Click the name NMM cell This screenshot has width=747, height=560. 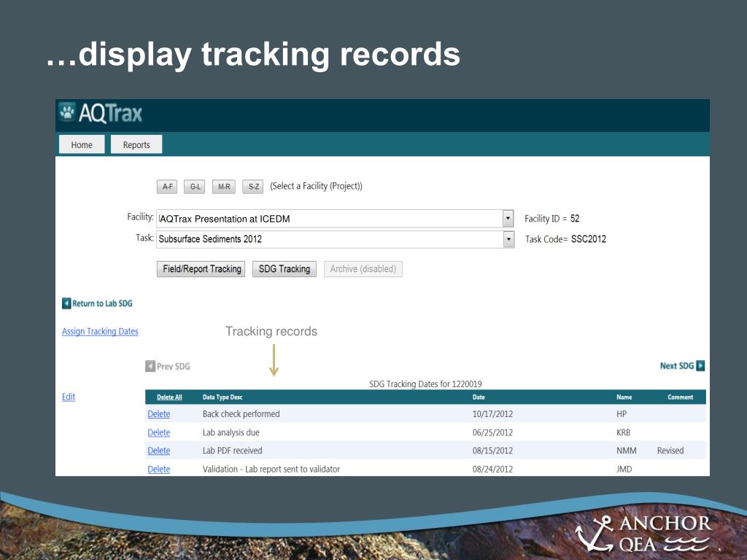click(x=627, y=451)
